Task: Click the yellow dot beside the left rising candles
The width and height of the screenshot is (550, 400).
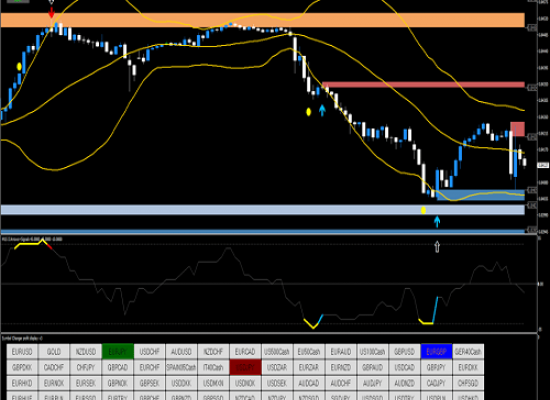Action: tap(19, 66)
